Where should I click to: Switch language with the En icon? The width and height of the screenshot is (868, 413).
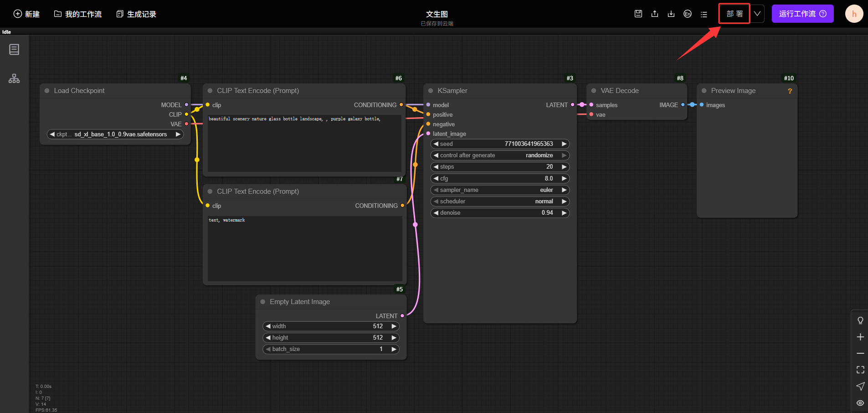688,14
